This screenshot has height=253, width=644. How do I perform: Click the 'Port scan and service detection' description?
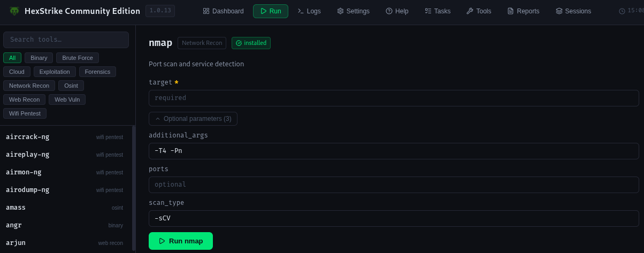tap(196, 64)
